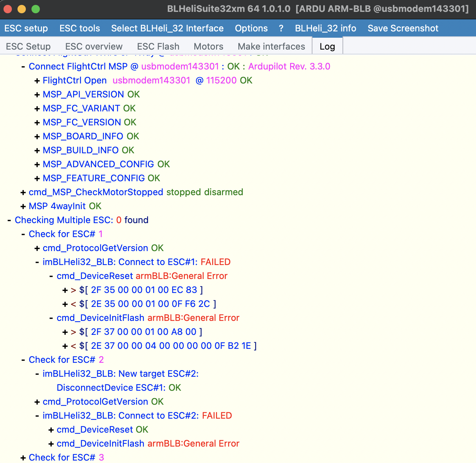The image size is (476, 463).
Task: Open the Options menu
Action: point(251,28)
